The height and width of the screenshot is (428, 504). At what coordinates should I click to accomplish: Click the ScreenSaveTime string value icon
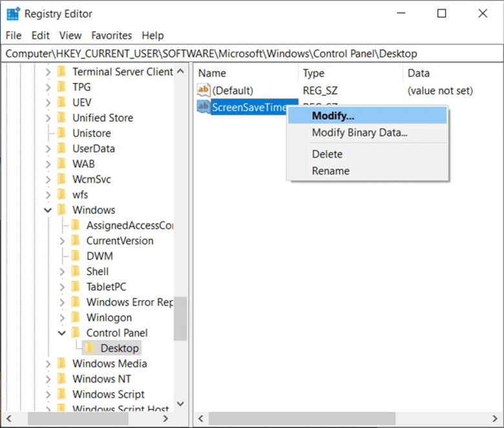click(x=204, y=107)
